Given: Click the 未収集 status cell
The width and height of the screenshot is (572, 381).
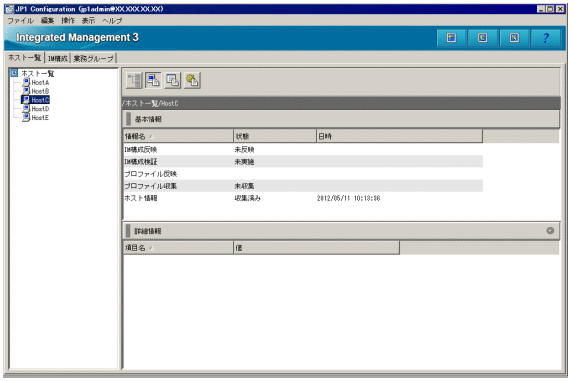Looking at the screenshot, I should pos(244,186).
